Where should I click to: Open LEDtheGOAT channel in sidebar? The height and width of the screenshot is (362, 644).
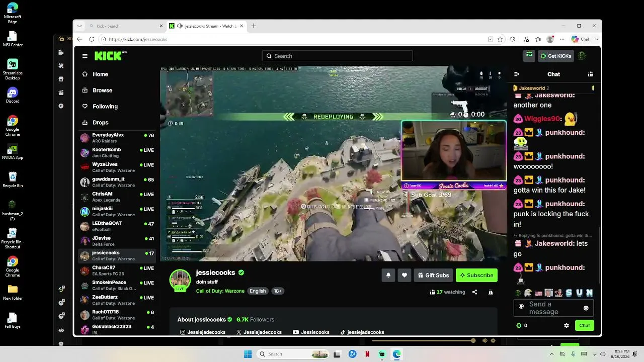pos(117,226)
